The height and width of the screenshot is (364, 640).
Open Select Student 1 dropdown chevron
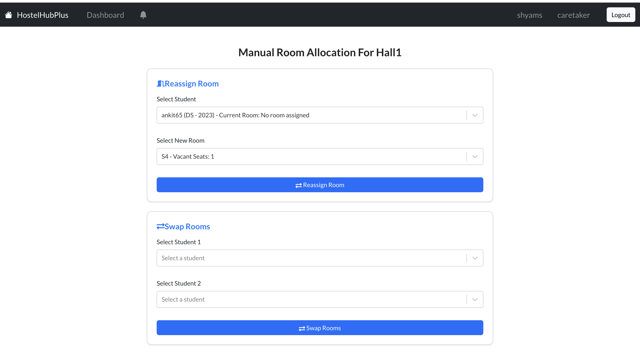pyautogui.click(x=474, y=258)
